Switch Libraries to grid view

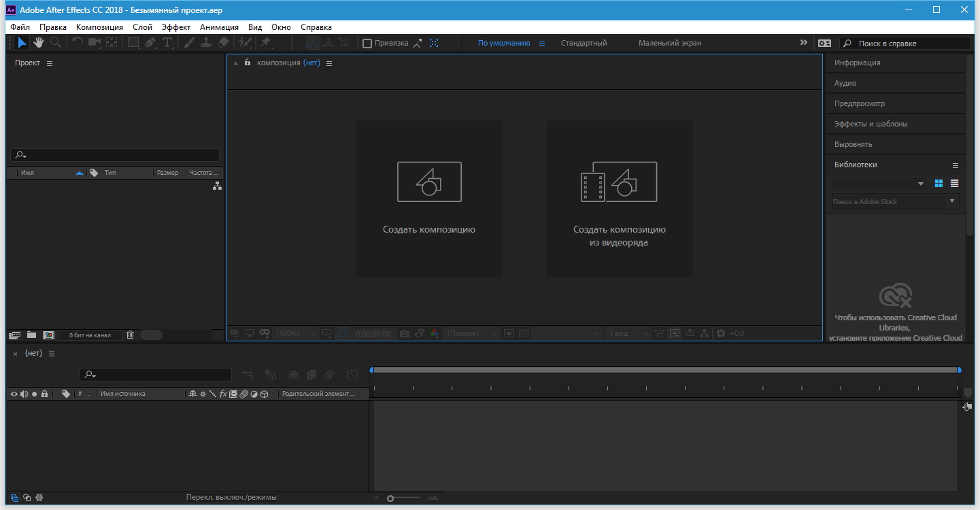coord(939,184)
